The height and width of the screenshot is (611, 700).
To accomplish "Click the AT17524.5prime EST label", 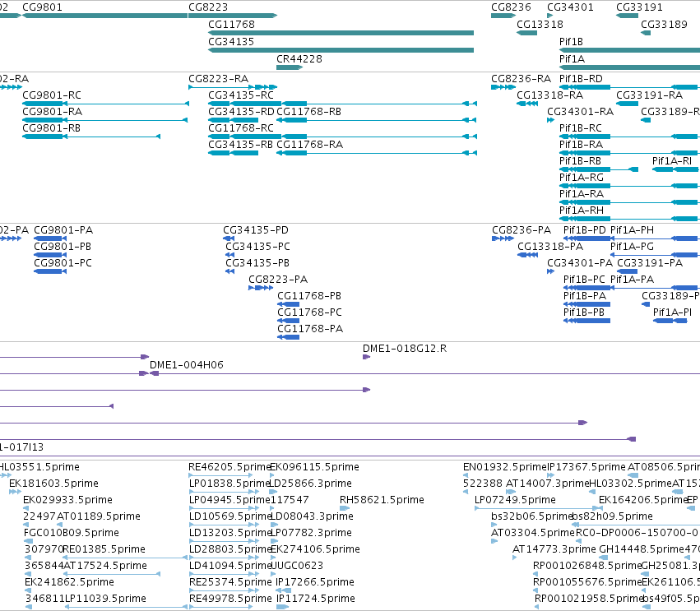I will (105, 567).
